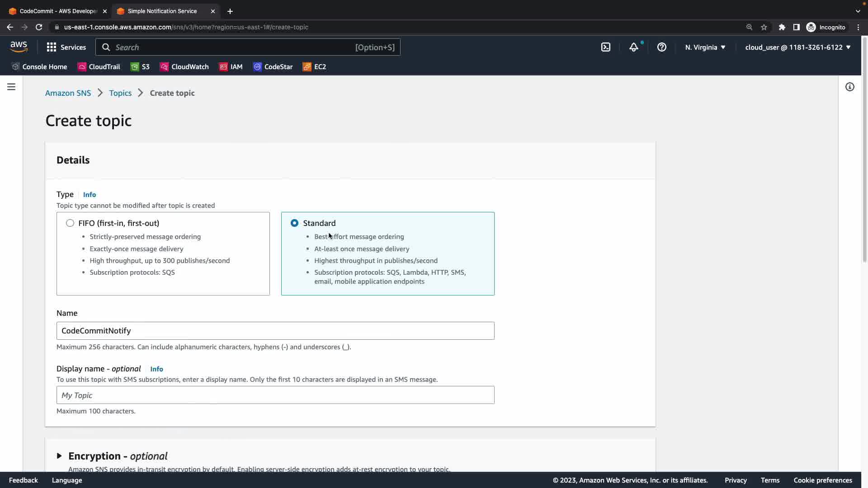Open the hamburger side navigation menu
Viewport: 868px width, 488px height.
(x=11, y=87)
